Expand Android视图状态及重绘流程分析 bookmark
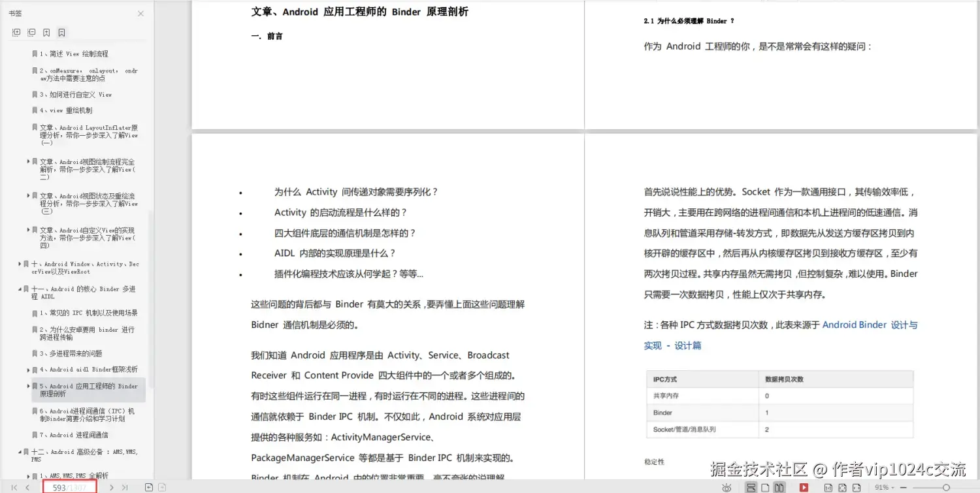This screenshot has width=980, height=493. 28,195
